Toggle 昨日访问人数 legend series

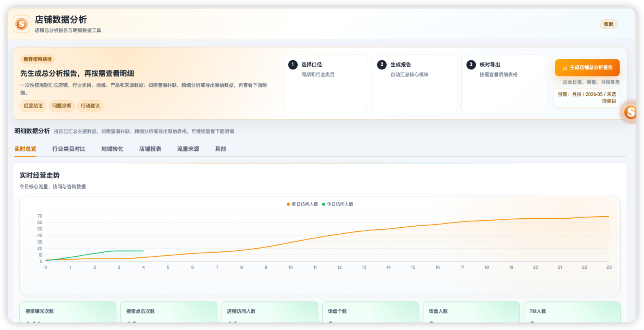(302, 204)
